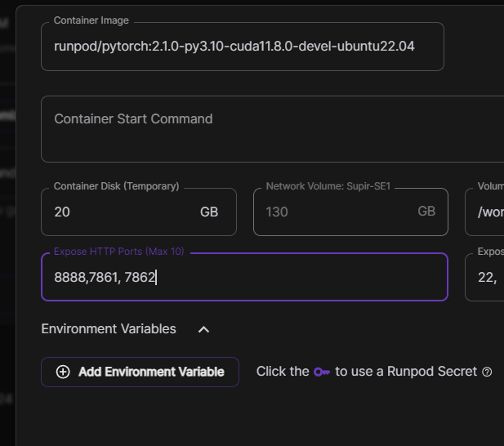504x446 pixels.
Task: Click the 'Network Volume: Supir-SE1' label
Action: tap(328, 186)
